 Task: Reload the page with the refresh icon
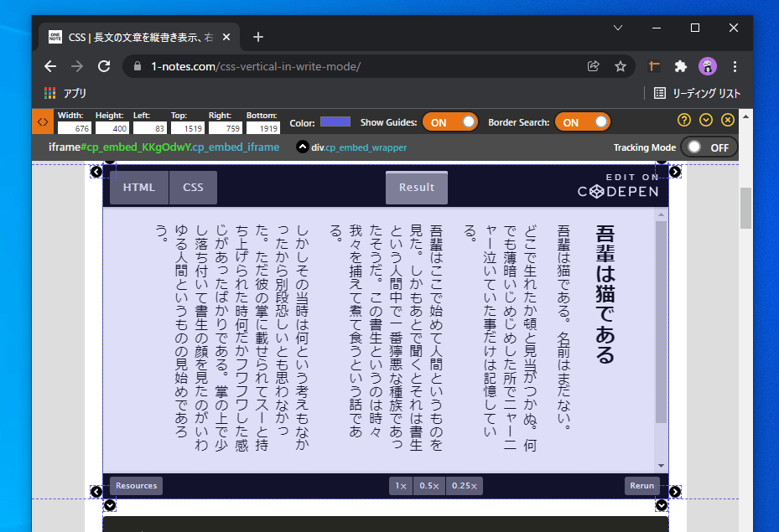tap(104, 65)
